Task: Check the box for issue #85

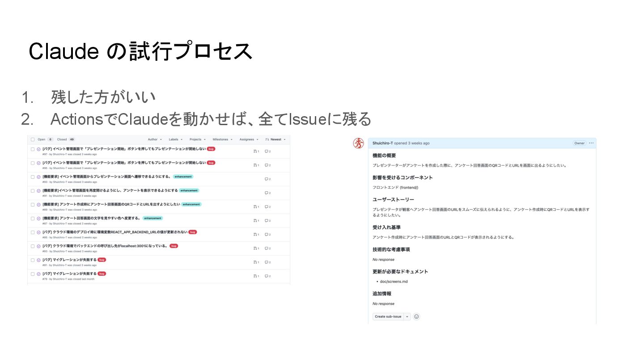Action: (33, 232)
